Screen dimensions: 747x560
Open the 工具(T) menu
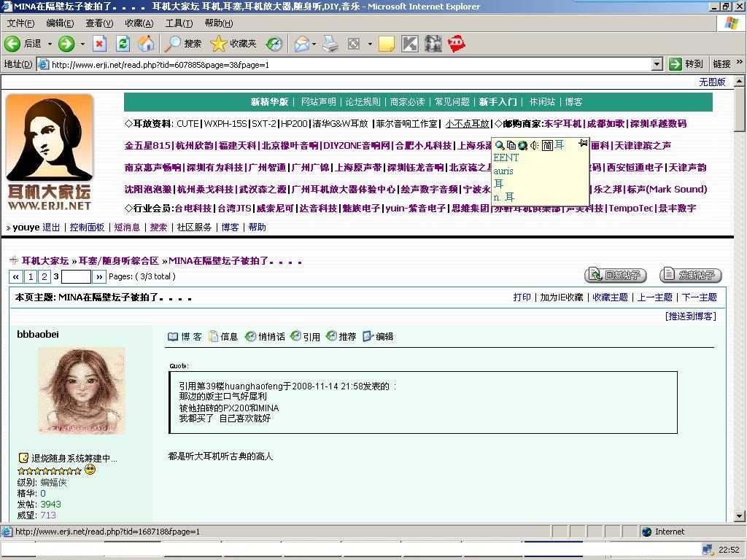pos(179,23)
